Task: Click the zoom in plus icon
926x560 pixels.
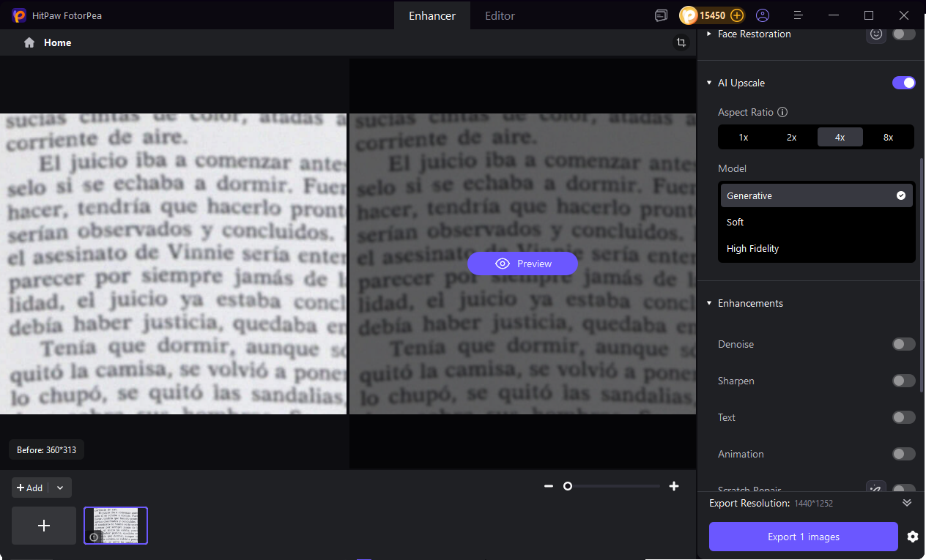Action: click(674, 486)
